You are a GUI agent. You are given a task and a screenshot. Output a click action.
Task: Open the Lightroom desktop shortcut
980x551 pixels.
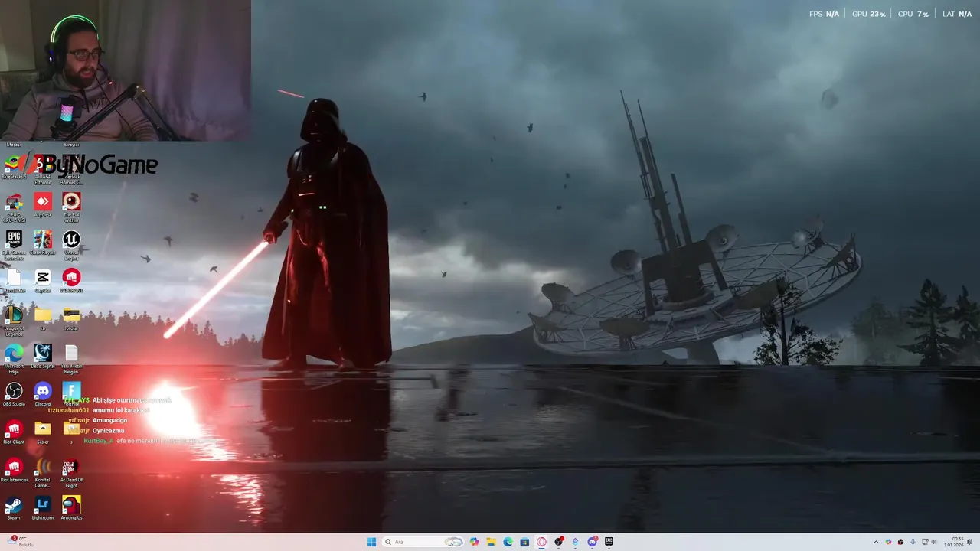[x=43, y=508]
